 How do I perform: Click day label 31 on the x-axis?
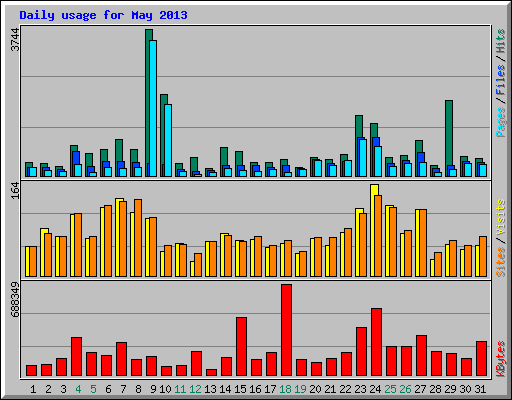click(480, 389)
